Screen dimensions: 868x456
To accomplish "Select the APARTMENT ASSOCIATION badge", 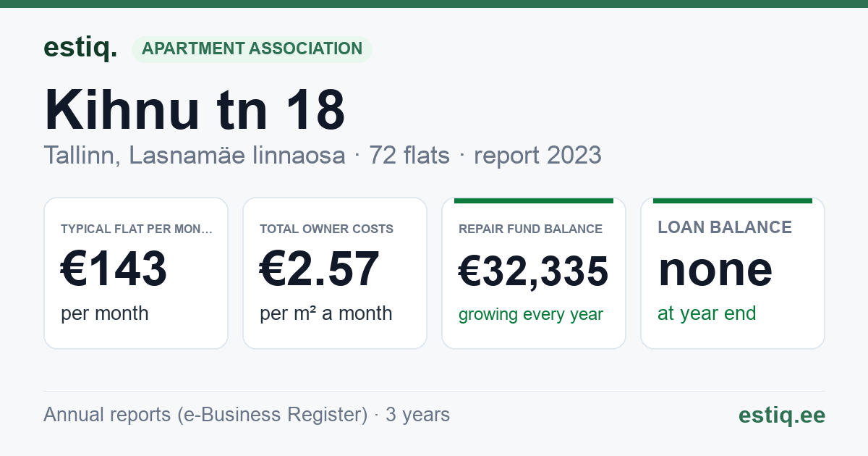I will tap(252, 49).
